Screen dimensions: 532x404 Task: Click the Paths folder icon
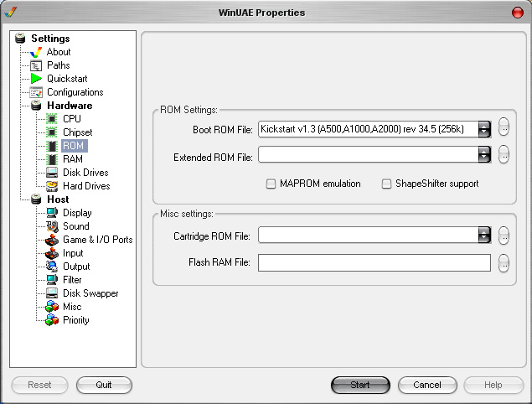(36, 65)
